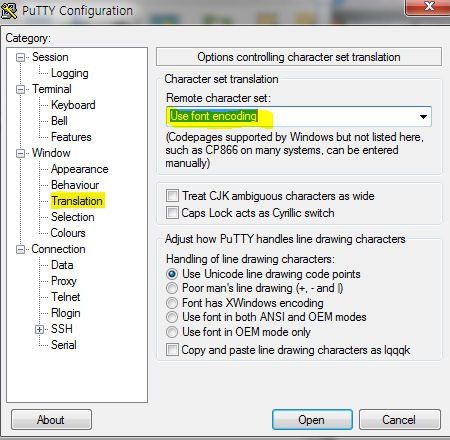
Task: Close the PuTTY Configuration window
Action: coord(429,7)
